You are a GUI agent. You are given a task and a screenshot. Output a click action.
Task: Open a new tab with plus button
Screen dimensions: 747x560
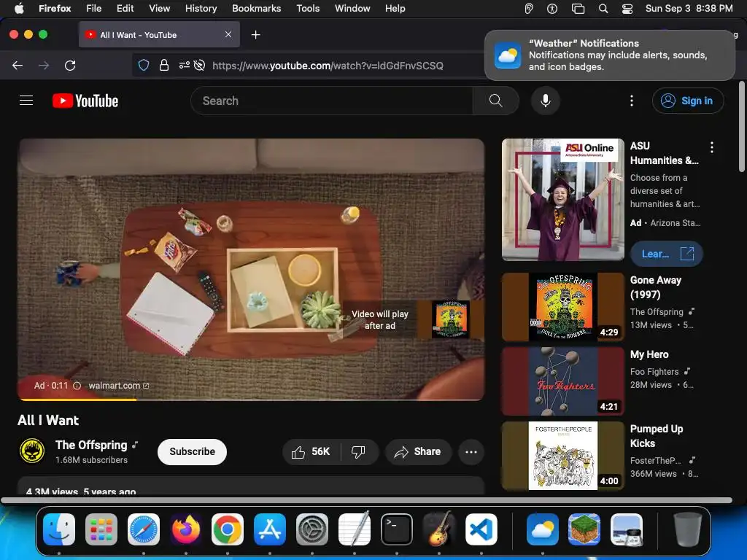[x=256, y=35]
